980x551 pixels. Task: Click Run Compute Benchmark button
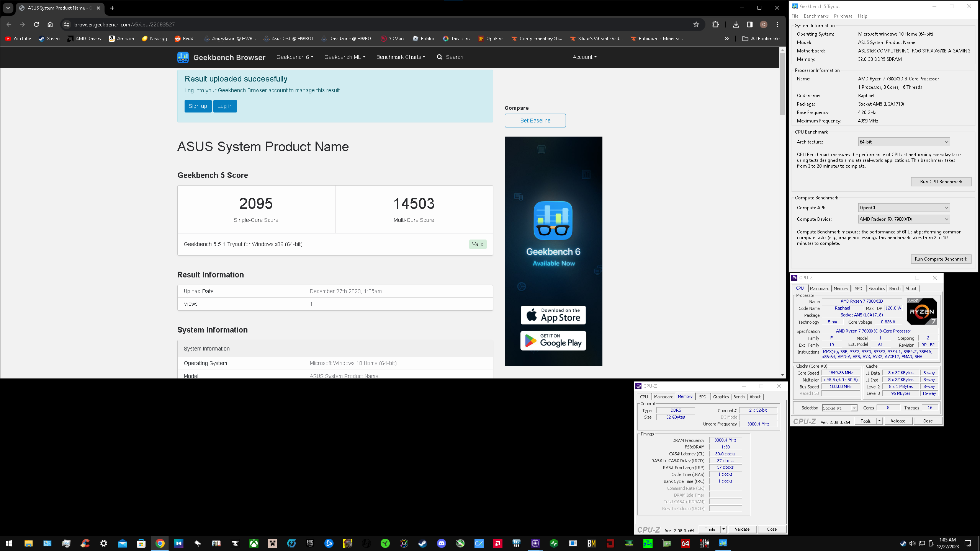(941, 259)
